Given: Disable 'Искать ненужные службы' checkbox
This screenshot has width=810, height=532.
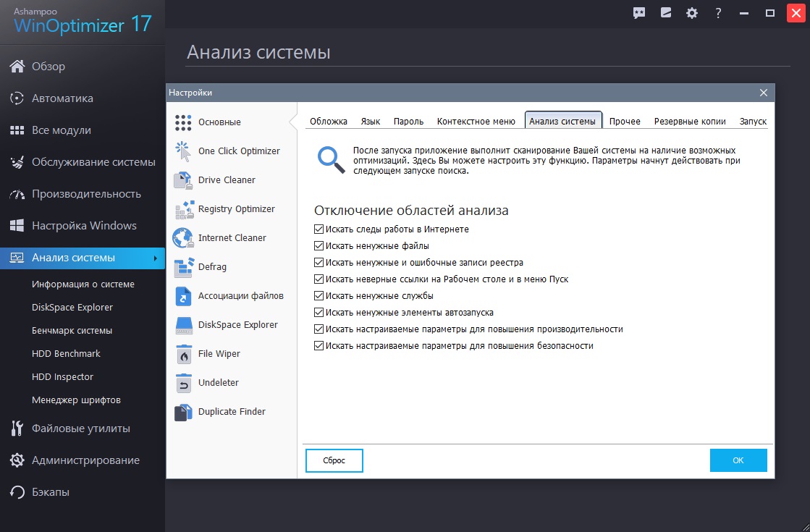Looking at the screenshot, I should (x=319, y=296).
